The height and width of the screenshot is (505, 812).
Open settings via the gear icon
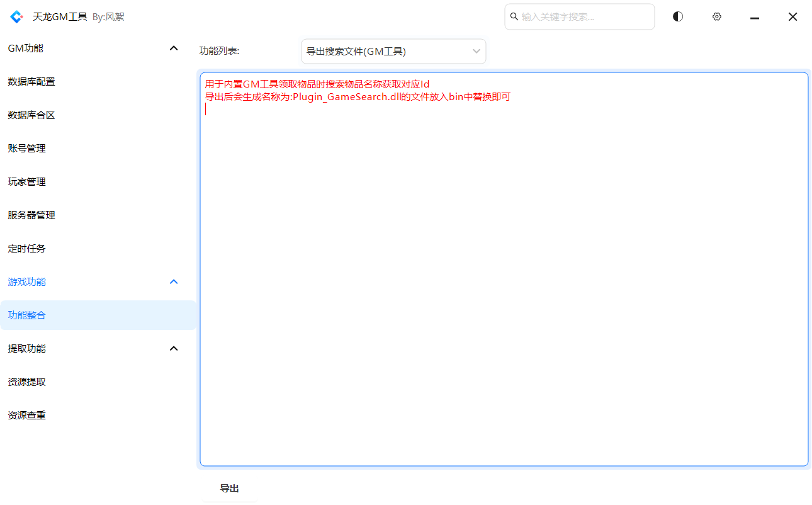(x=716, y=17)
